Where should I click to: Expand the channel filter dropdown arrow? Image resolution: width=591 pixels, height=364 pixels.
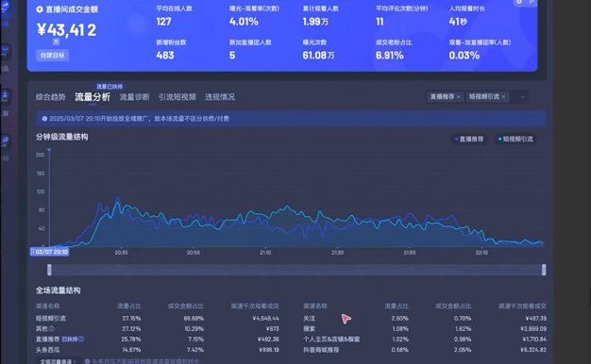522,97
